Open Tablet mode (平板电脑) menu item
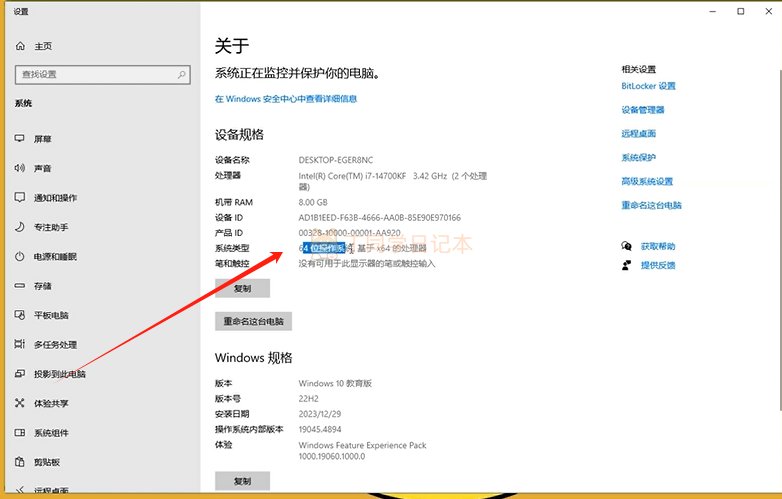 (49, 315)
